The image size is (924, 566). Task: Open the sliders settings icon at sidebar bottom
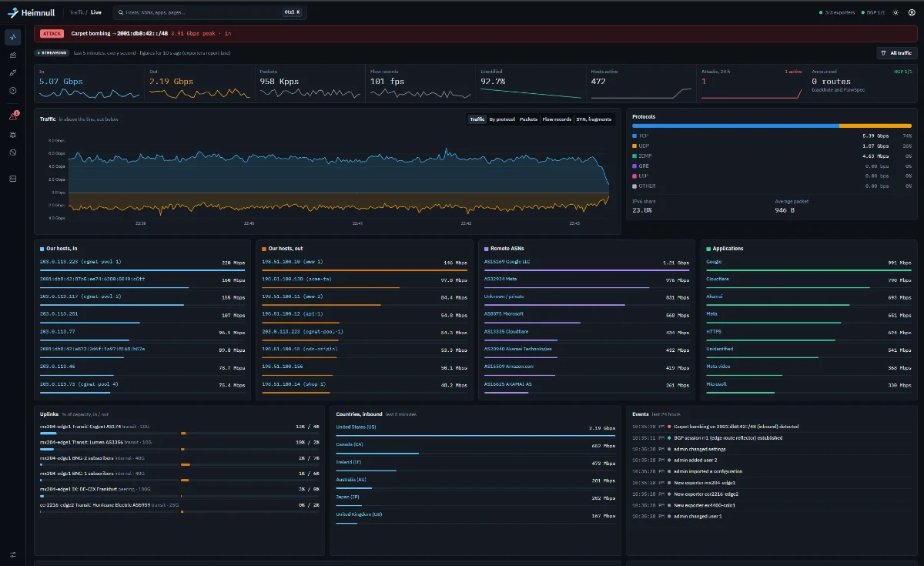point(13,554)
